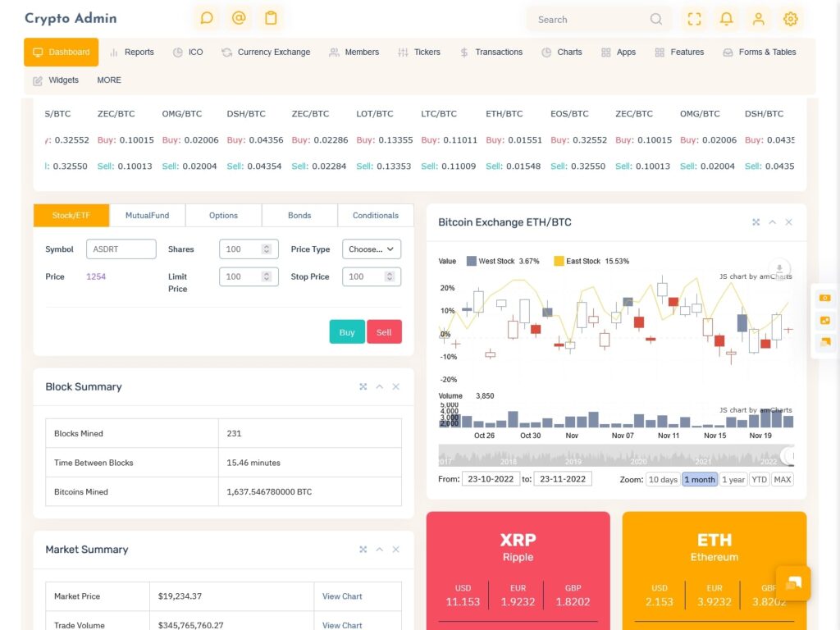
Task: Expand the Bitcoin Exchange panel fullscreen
Action: pos(756,222)
